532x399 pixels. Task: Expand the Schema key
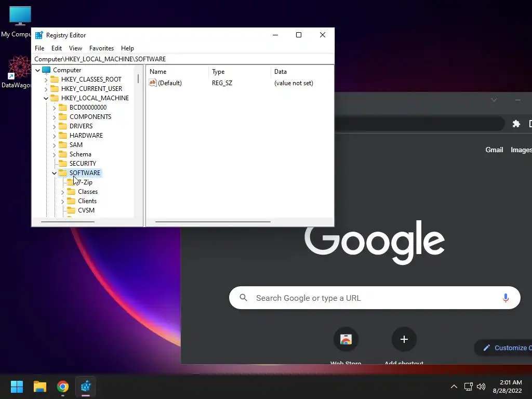[54, 154]
